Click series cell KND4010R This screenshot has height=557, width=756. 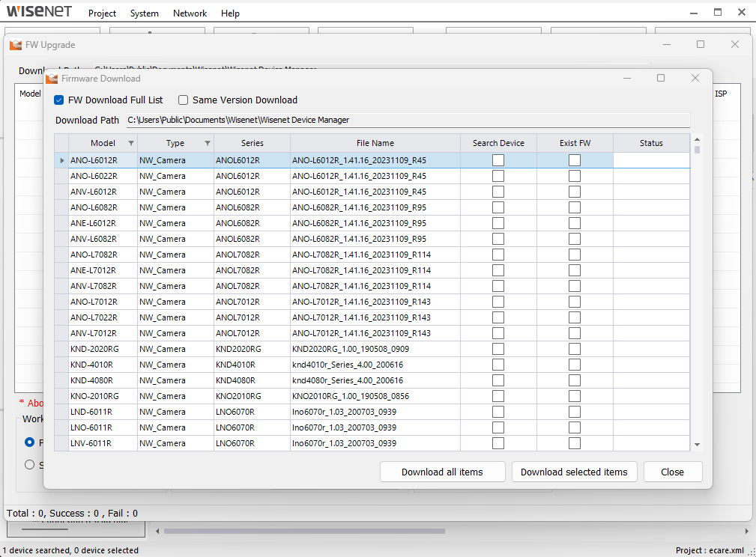pos(252,365)
